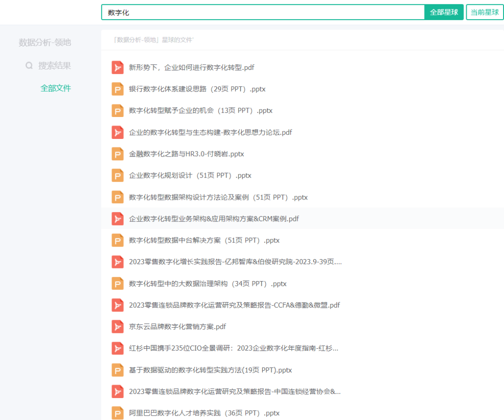Select the 全部文件 sidebar option
This screenshot has height=420, width=504.
click(x=56, y=87)
